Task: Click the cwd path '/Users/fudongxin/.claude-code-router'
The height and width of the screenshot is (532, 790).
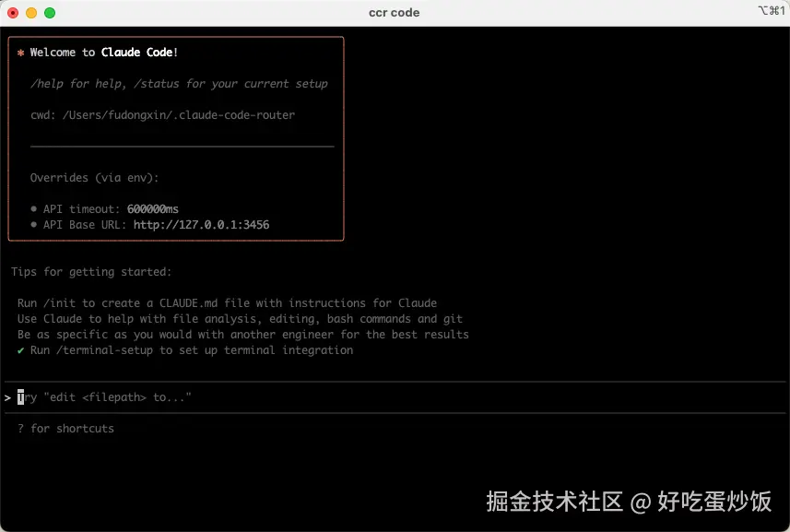Action: coord(179,115)
